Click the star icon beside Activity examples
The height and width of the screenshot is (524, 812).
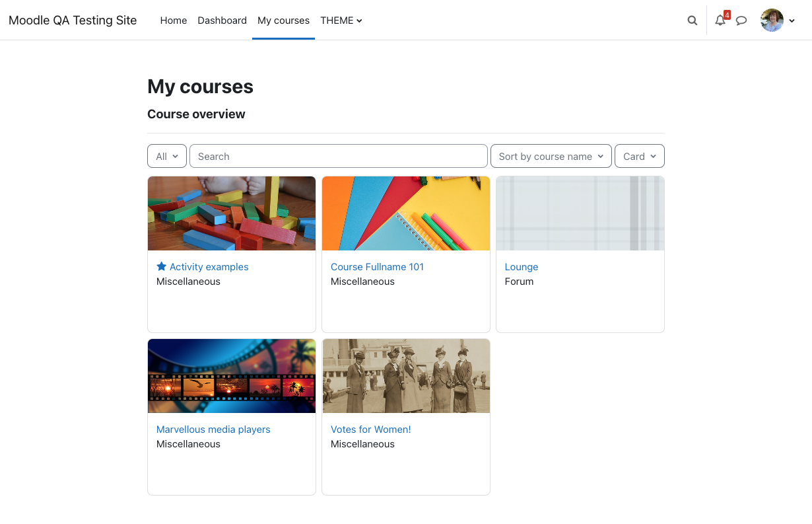(161, 266)
